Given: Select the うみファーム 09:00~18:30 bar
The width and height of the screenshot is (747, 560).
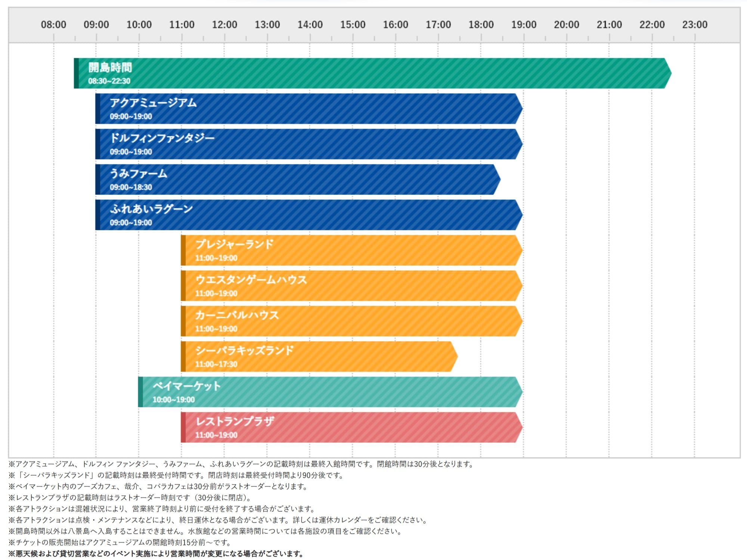Looking at the screenshot, I should [298, 180].
